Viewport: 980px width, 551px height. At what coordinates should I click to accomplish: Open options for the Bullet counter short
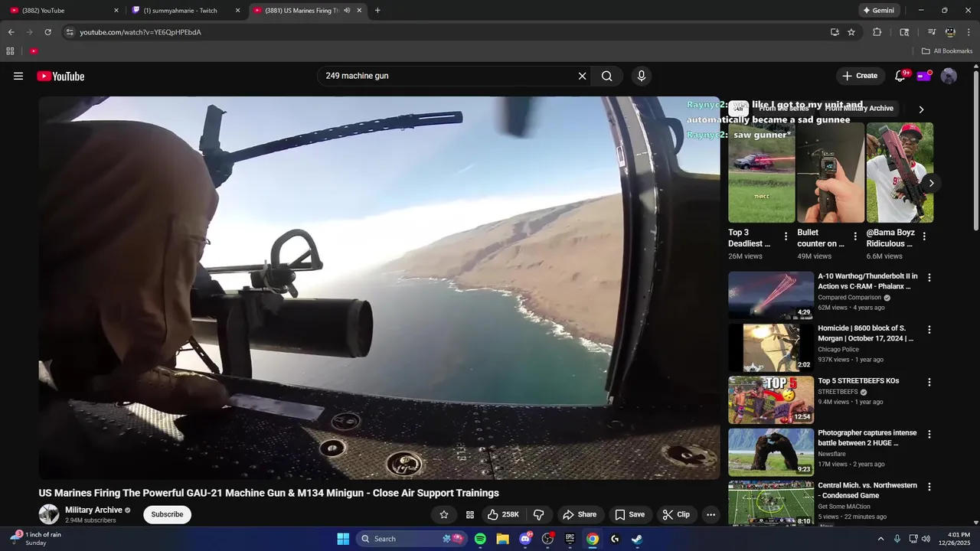click(x=855, y=236)
